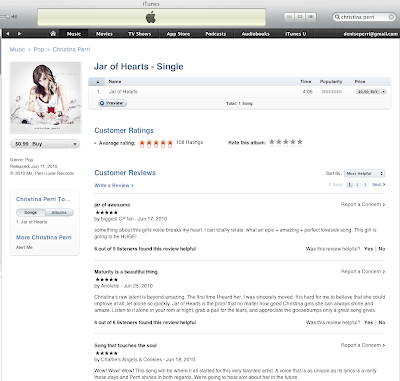Screen dimensions: 400x381
Task: Click the Christina Perri breadcrumb link
Action: tap(71, 49)
